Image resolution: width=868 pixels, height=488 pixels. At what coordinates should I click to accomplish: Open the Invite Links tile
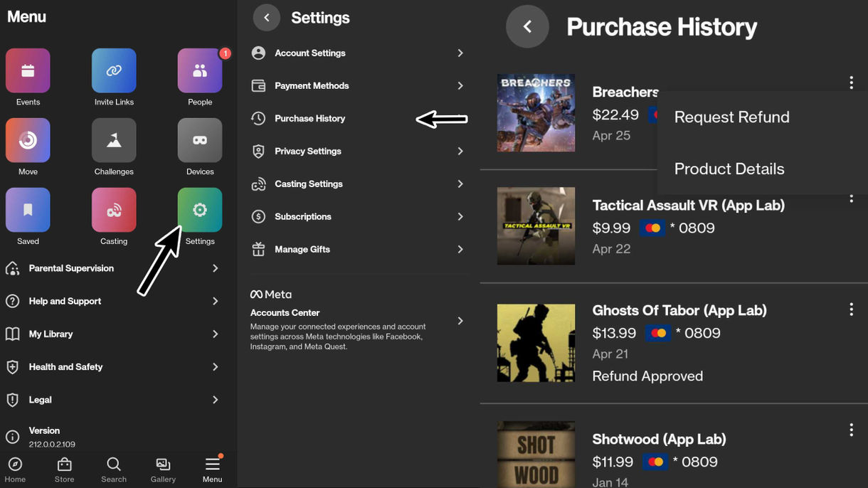click(x=114, y=70)
